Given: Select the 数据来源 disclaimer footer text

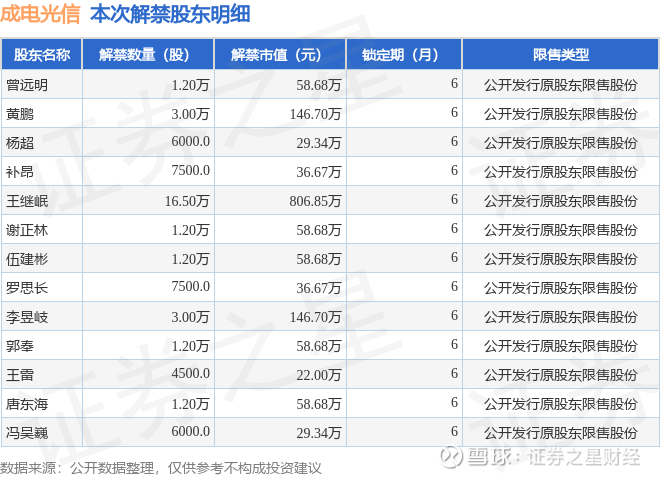Looking at the screenshot, I should coord(160,468).
